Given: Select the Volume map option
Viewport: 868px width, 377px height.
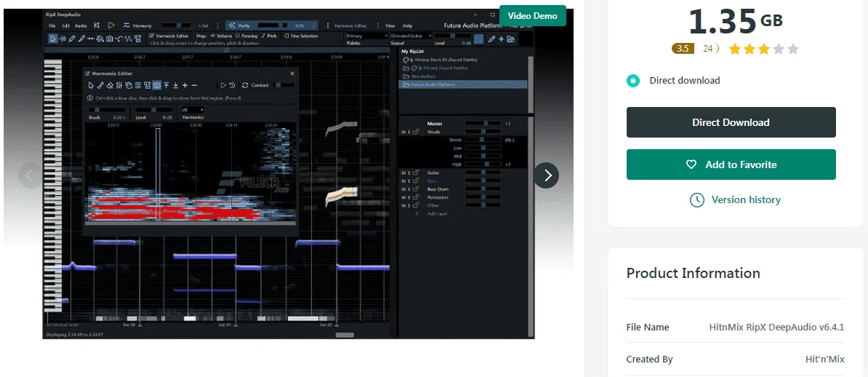Looking at the screenshot, I should 221,36.
